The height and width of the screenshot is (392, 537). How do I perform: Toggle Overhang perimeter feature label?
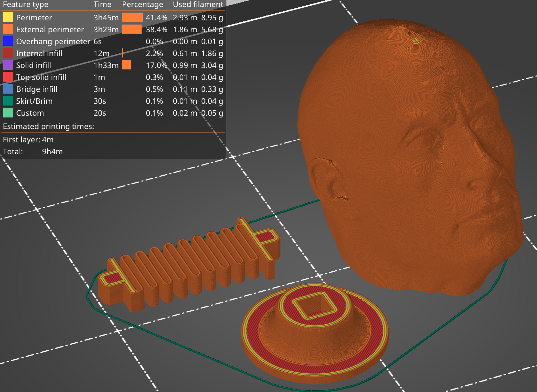click(53, 41)
